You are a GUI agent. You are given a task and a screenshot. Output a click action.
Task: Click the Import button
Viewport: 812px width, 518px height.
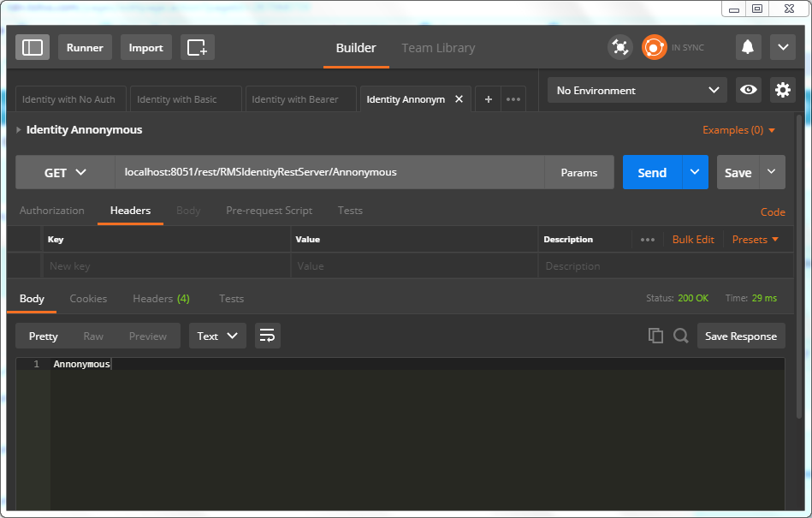(x=146, y=47)
